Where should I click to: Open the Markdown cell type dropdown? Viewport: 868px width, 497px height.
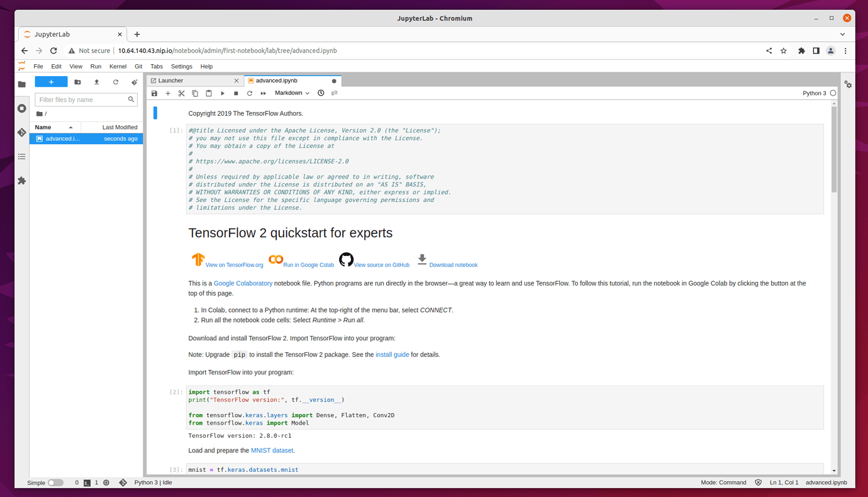pyautogui.click(x=292, y=93)
